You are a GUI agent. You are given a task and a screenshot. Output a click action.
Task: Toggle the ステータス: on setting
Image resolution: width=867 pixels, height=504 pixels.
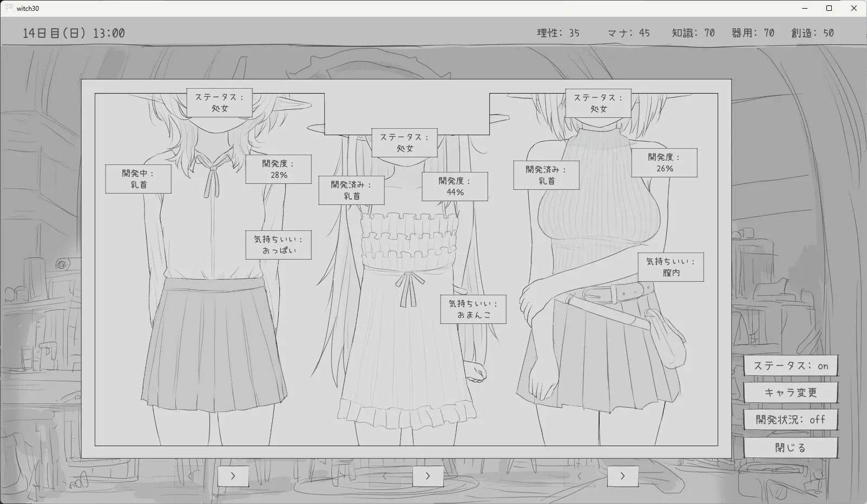click(791, 366)
